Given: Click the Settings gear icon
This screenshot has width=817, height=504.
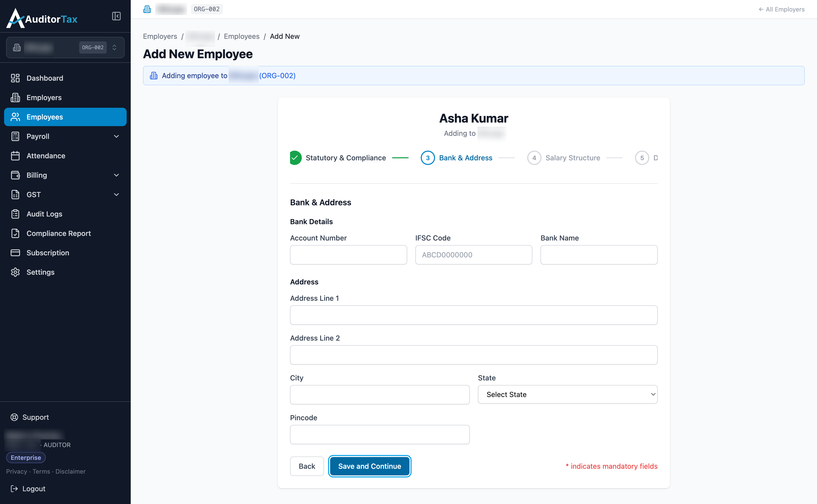Looking at the screenshot, I should click(x=15, y=272).
